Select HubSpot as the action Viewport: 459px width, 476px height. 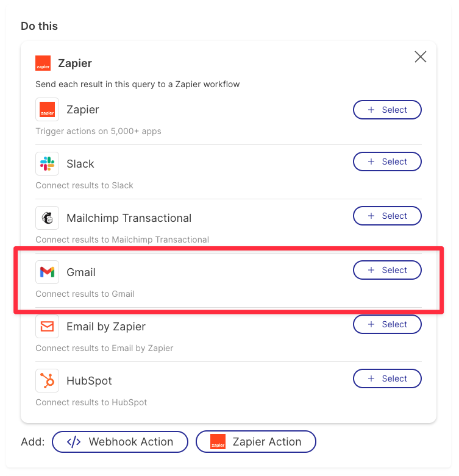tap(387, 378)
